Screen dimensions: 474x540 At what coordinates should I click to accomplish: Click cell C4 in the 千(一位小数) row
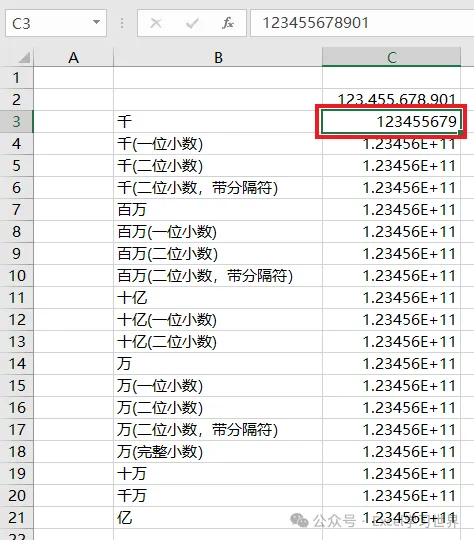pyautogui.click(x=391, y=144)
